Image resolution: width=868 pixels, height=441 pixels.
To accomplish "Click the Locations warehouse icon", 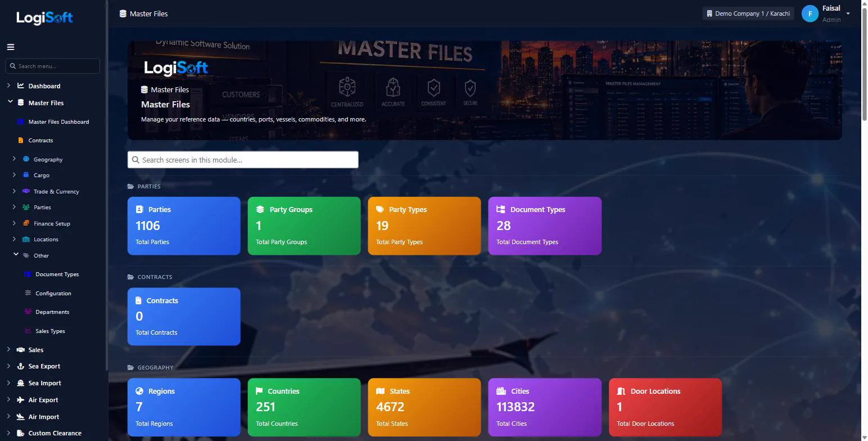I will coord(26,239).
